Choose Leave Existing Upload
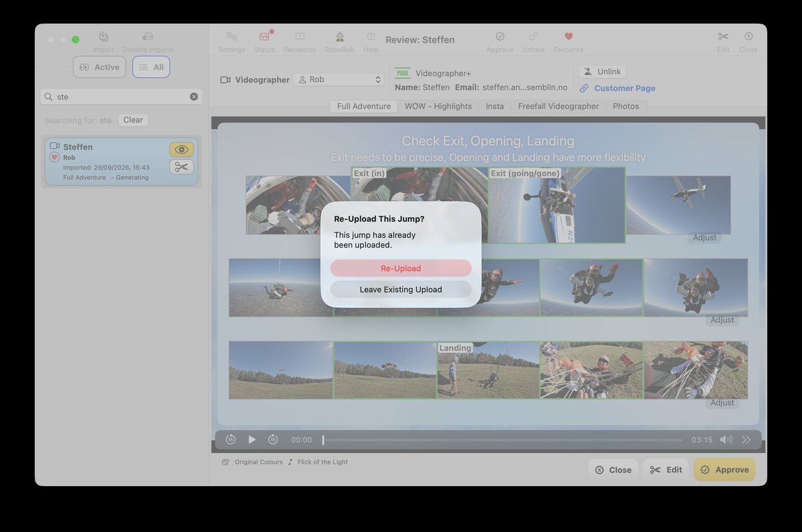The width and height of the screenshot is (802, 532). point(401,289)
